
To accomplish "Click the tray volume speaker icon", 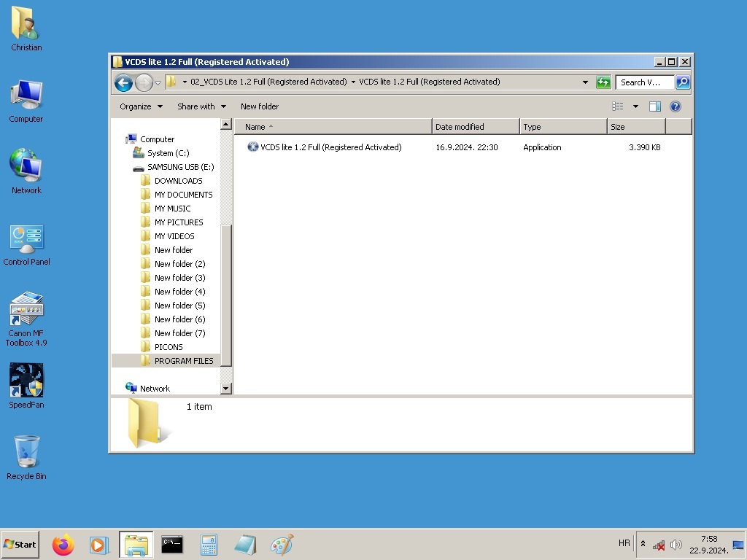I will (676, 544).
